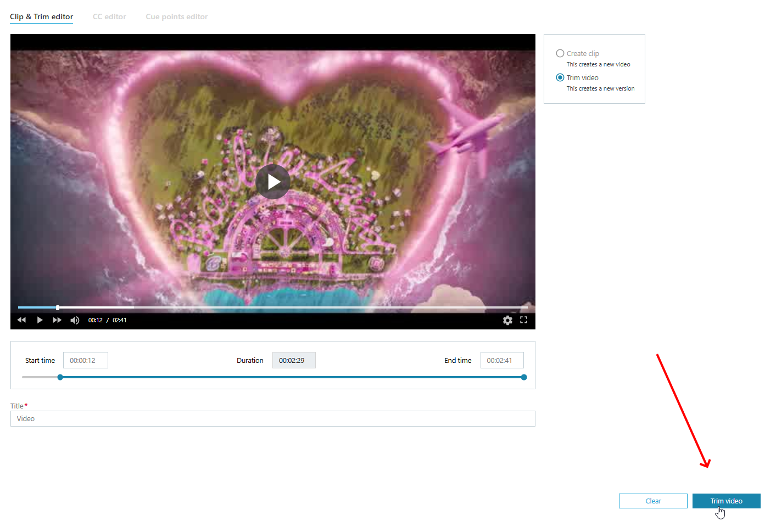776x532 pixels.
Task: Select the Create clip radio button
Action: (560, 53)
